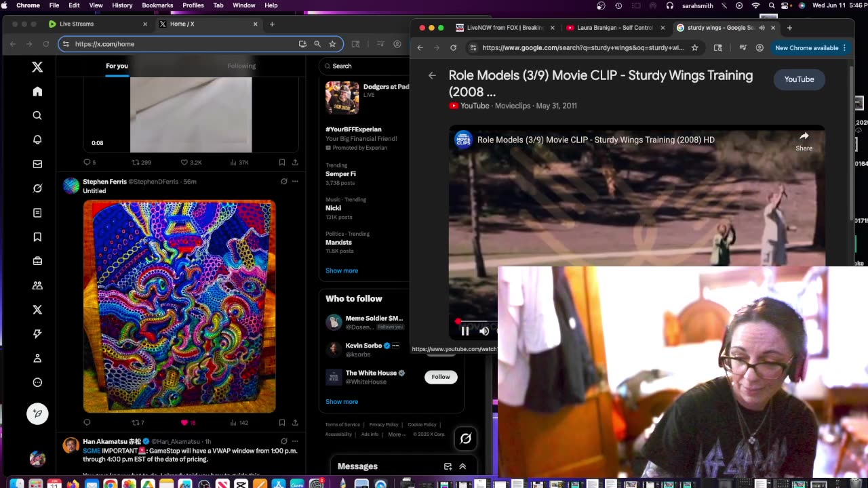Screen dimensions: 868x488
Task: Open Messages envelope in X sidebar
Action: coord(37,164)
